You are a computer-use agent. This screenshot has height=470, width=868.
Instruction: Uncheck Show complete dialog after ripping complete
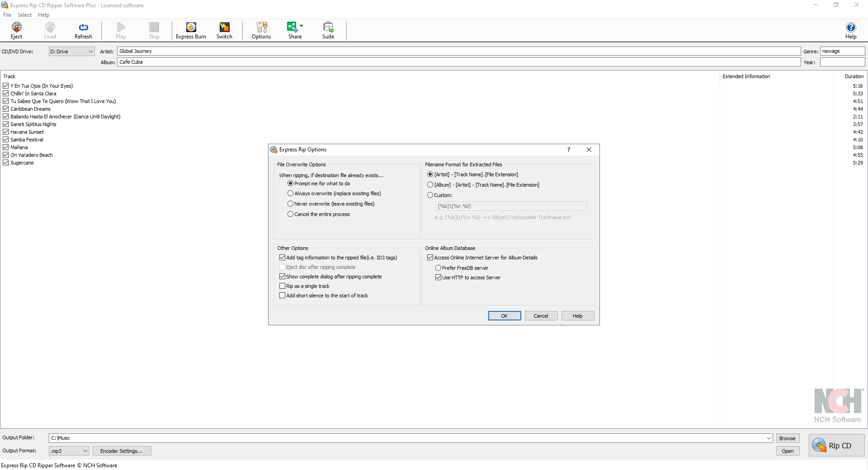tap(282, 276)
